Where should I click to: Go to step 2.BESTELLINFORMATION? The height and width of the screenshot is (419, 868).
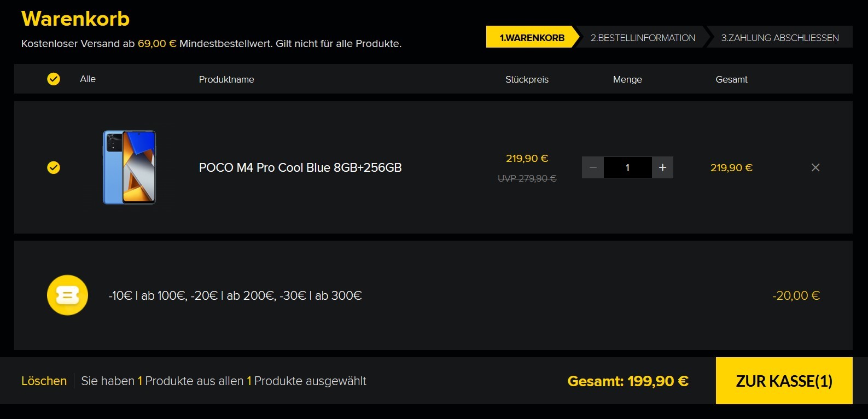[x=643, y=37]
